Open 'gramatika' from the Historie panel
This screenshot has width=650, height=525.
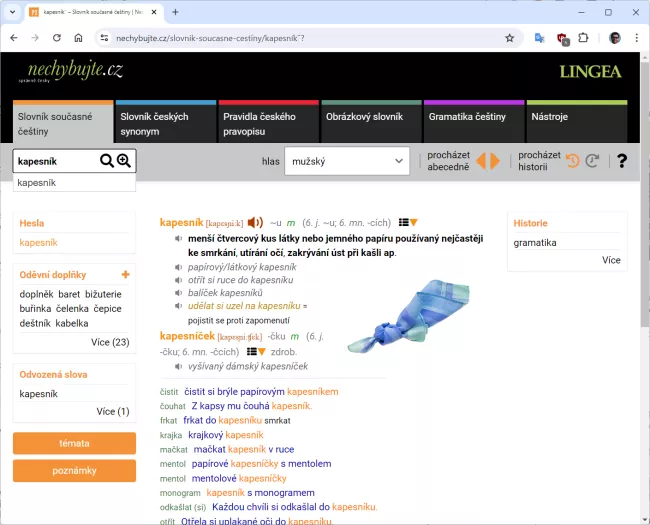(x=535, y=242)
